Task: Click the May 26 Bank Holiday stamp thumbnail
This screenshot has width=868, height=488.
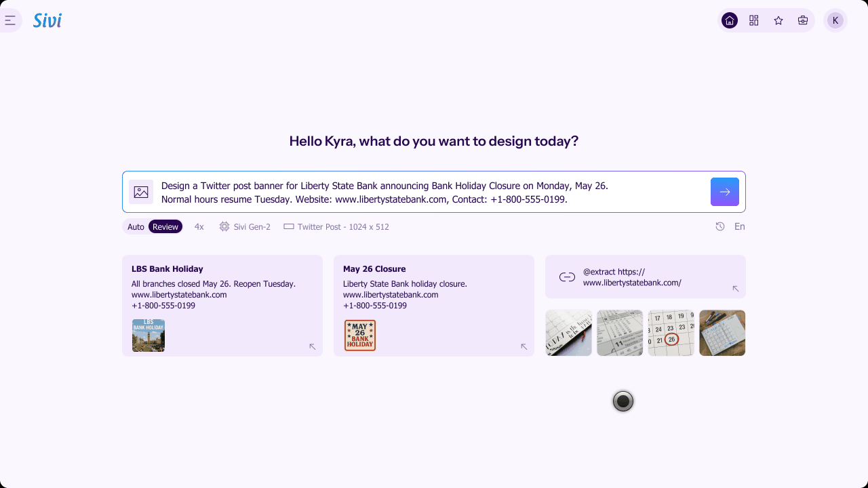Action: click(x=360, y=335)
